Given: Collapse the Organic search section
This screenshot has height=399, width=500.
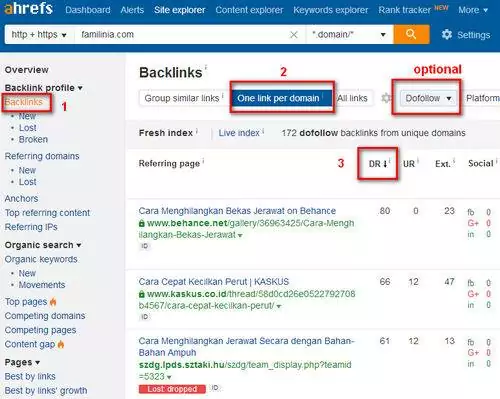Looking at the screenshot, I should (x=43, y=245).
